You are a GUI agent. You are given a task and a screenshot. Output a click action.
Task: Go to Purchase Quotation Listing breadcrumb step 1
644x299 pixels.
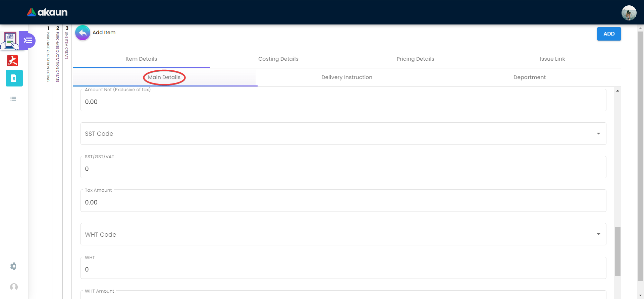(48, 54)
